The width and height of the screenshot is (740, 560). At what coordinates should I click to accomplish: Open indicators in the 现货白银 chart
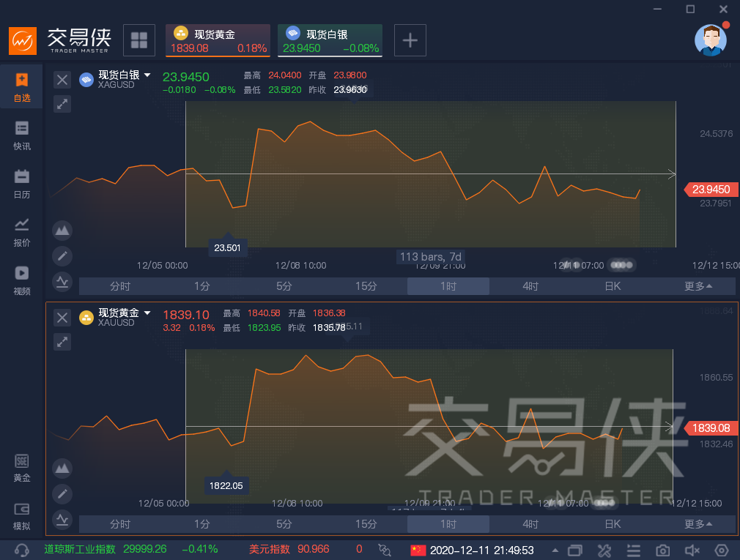pyautogui.click(x=62, y=282)
